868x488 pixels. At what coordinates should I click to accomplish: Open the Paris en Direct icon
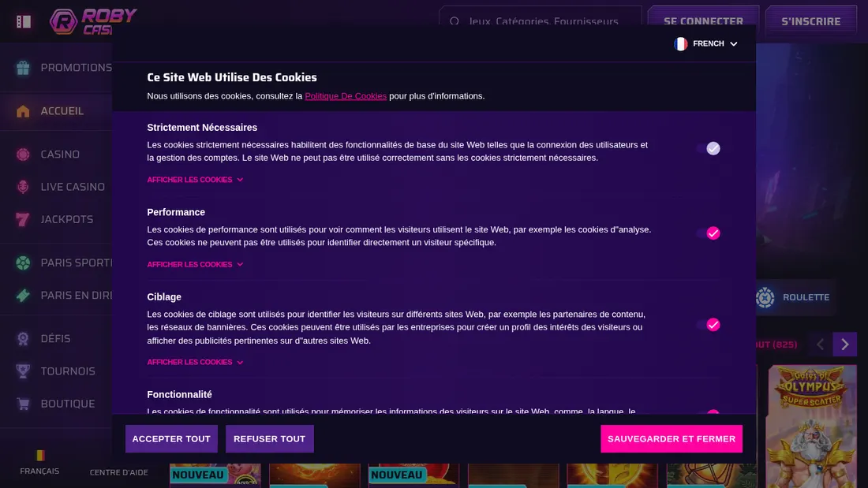point(23,296)
